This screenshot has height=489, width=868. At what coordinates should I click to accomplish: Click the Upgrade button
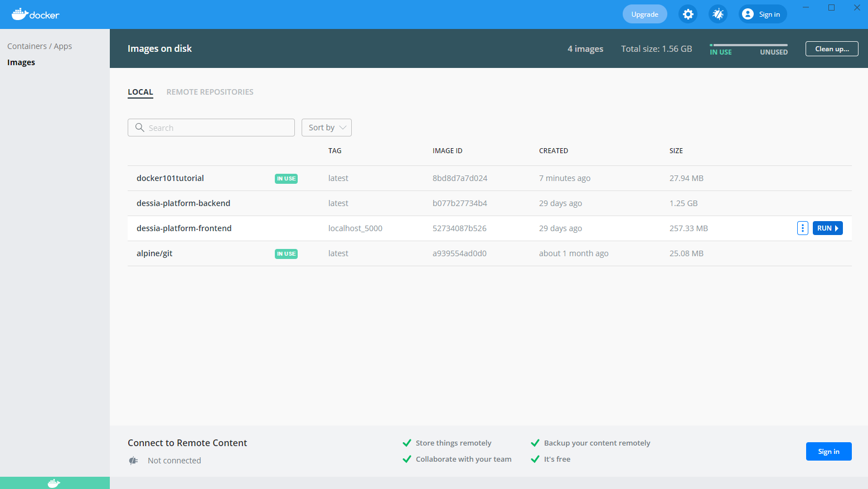pyautogui.click(x=645, y=14)
